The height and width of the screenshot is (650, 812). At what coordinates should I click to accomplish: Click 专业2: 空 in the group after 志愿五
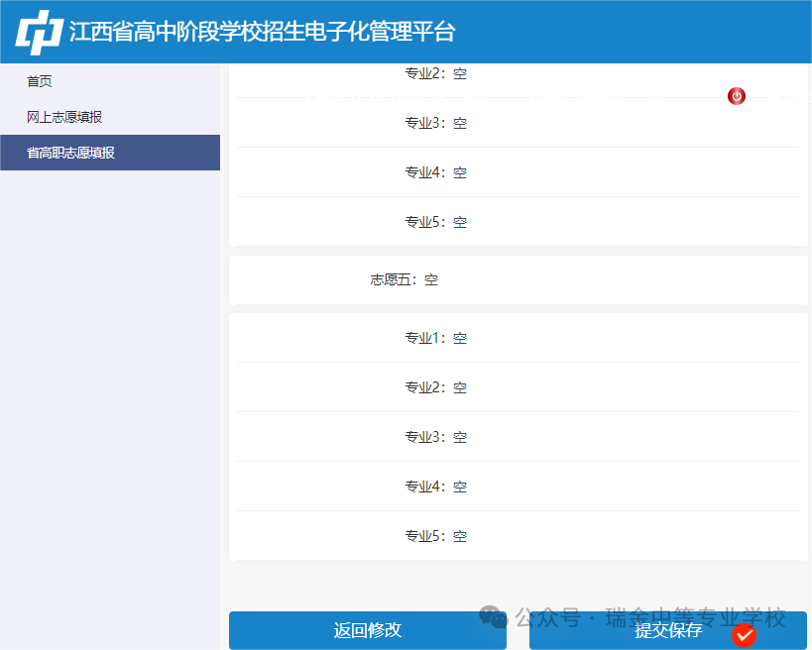(518, 387)
